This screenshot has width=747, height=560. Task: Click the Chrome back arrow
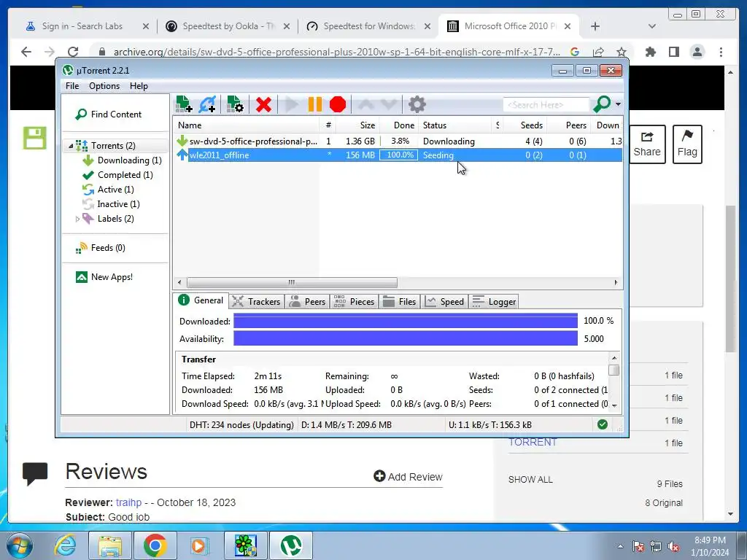[26, 52]
